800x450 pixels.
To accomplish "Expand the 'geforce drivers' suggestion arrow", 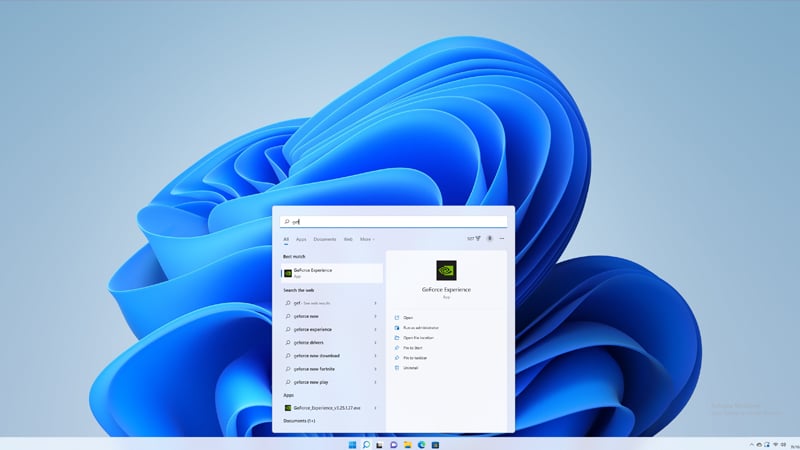I will pyautogui.click(x=375, y=342).
